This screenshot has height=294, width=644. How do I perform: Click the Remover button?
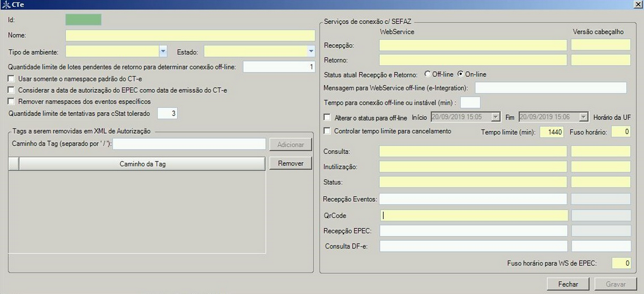(x=290, y=163)
